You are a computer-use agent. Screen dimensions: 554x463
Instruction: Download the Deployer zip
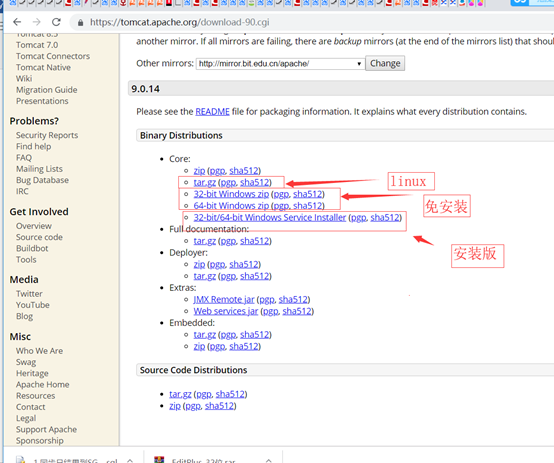pyautogui.click(x=199, y=264)
